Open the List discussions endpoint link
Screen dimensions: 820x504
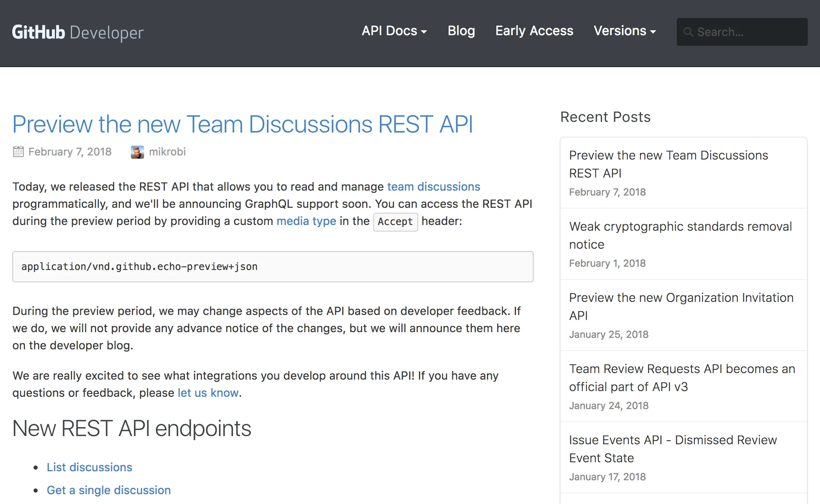[x=89, y=467]
